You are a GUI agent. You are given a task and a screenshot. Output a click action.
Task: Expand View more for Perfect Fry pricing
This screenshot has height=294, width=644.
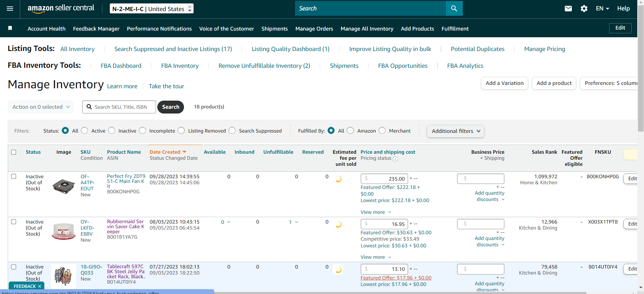[376, 212]
